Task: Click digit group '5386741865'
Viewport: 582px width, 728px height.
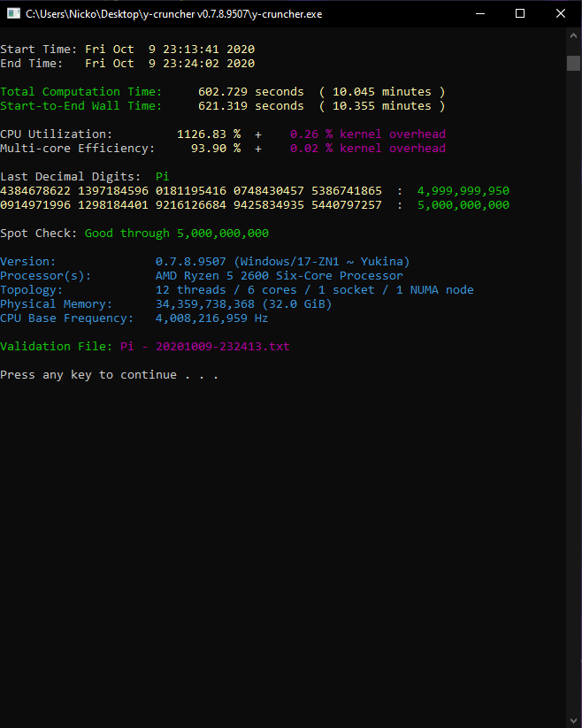Action: 347,191
